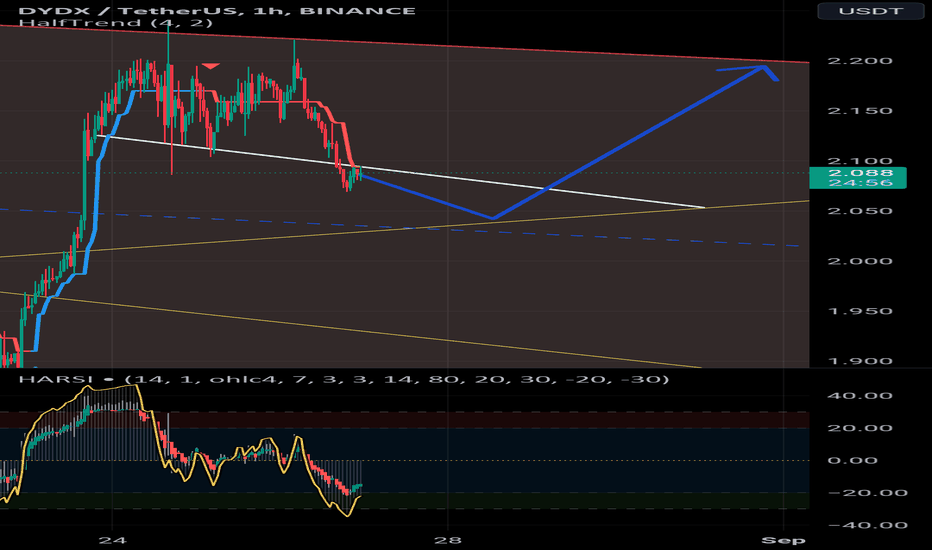Select the red upper channel trendline
This screenshot has height=550, width=932.
(x=404, y=43)
